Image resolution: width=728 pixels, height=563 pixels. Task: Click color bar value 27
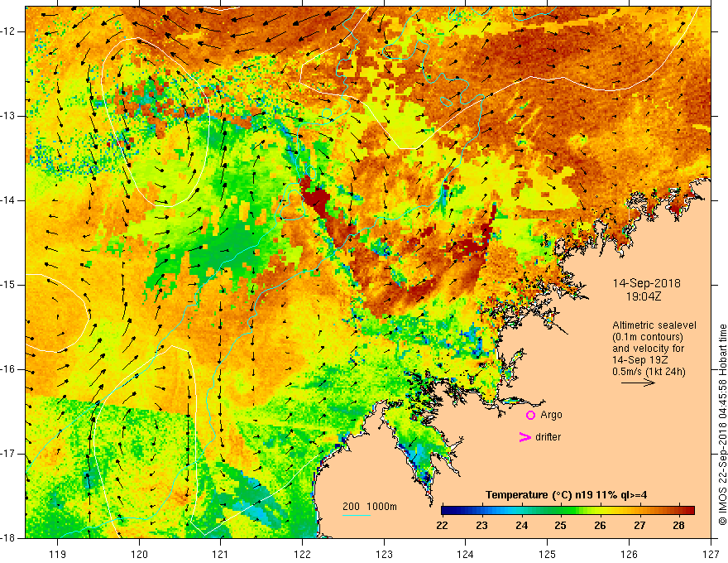click(x=639, y=526)
